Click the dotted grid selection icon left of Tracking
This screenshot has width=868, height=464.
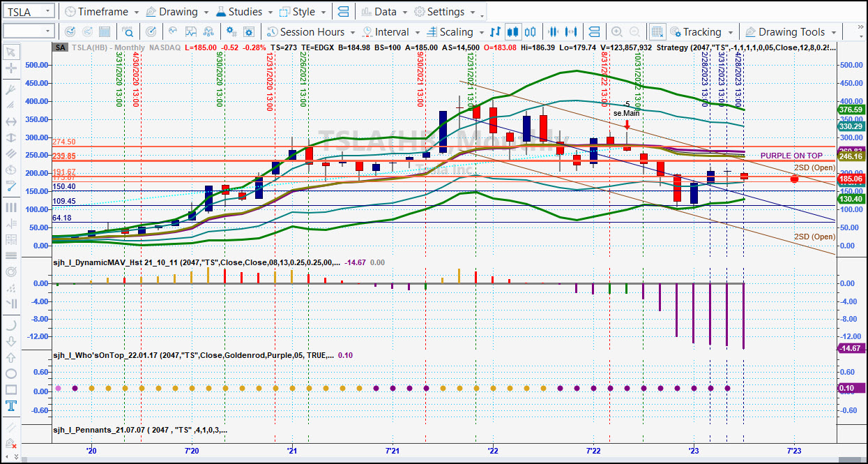point(657,32)
